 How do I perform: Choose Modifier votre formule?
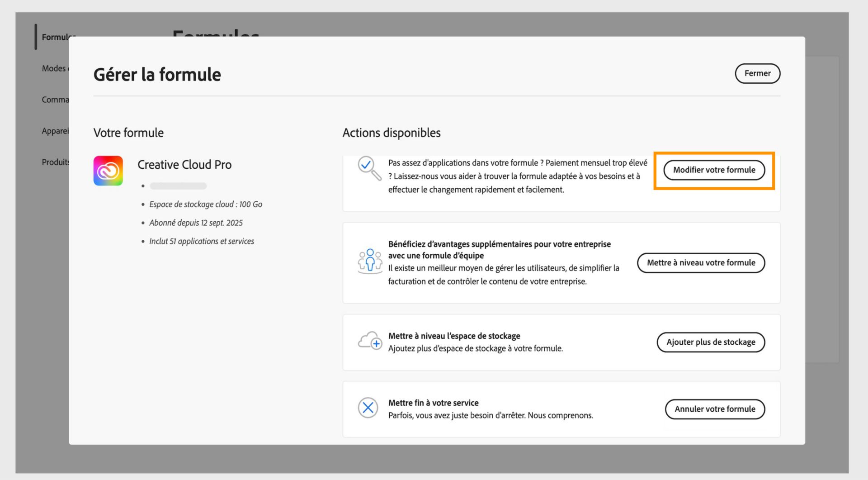tap(714, 170)
